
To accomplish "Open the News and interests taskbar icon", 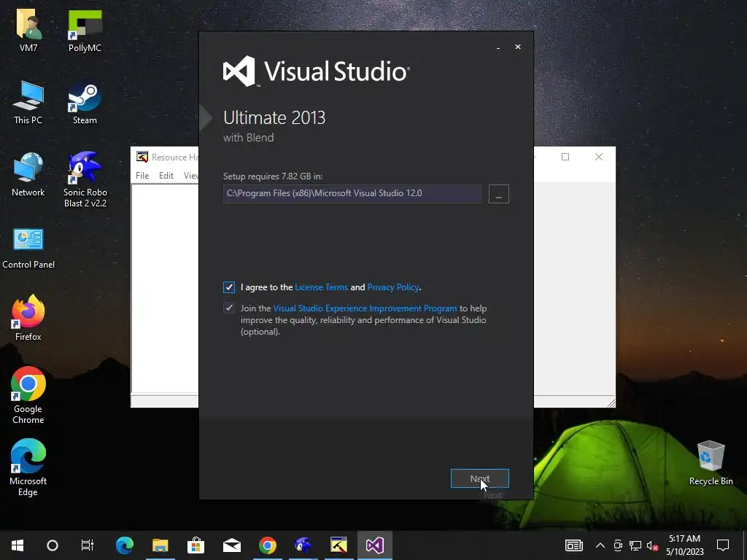I will (574, 545).
